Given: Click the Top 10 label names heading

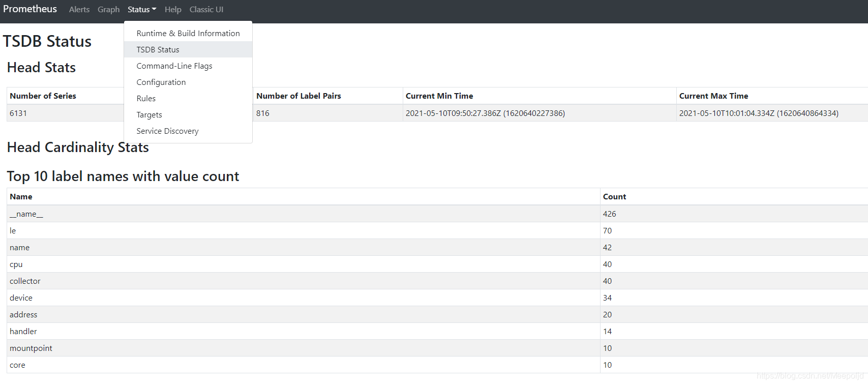Looking at the screenshot, I should click(123, 176).
